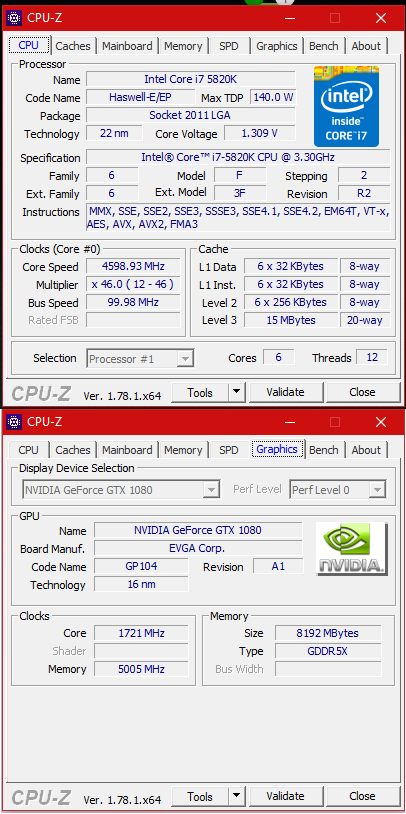The width and height of the screenshot is (406, 814).
Task: Click GPU Revision value A1
Action: (278, 566)
